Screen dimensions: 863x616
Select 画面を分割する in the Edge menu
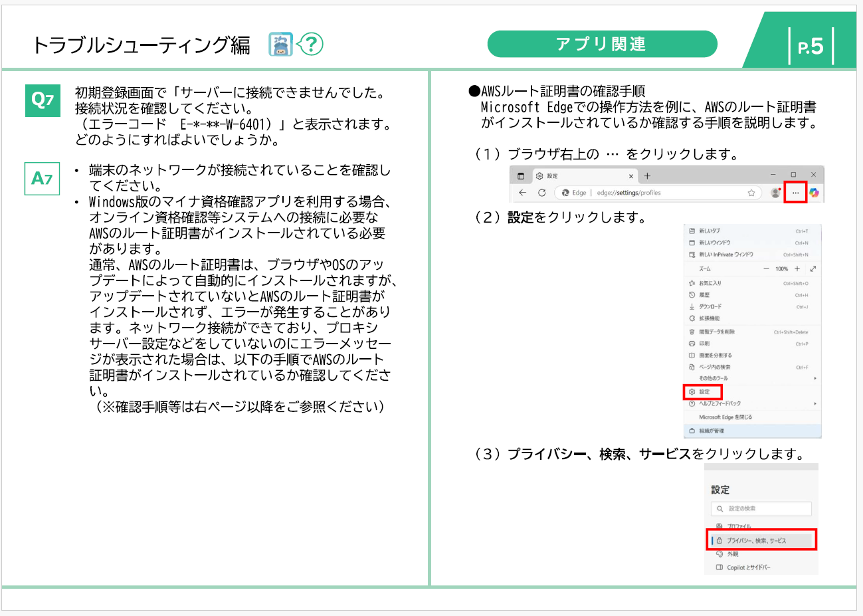tap(753, 356)
